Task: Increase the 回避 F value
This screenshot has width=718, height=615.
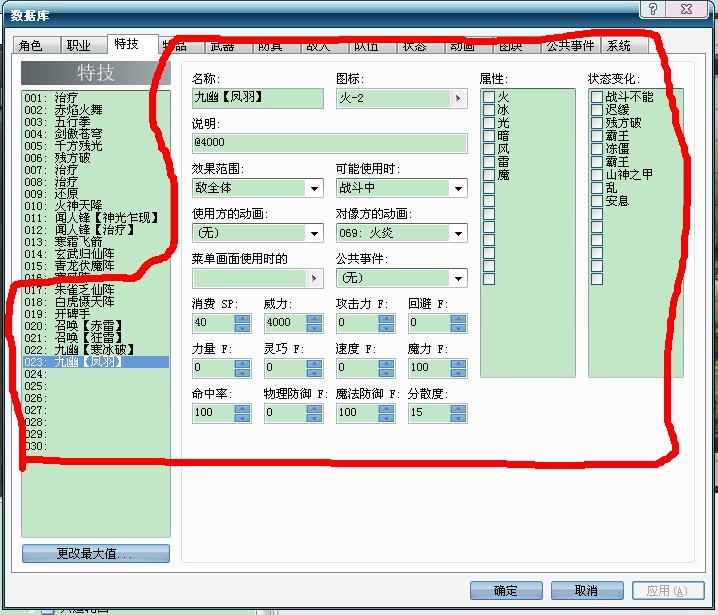Action: pos(458,318)
